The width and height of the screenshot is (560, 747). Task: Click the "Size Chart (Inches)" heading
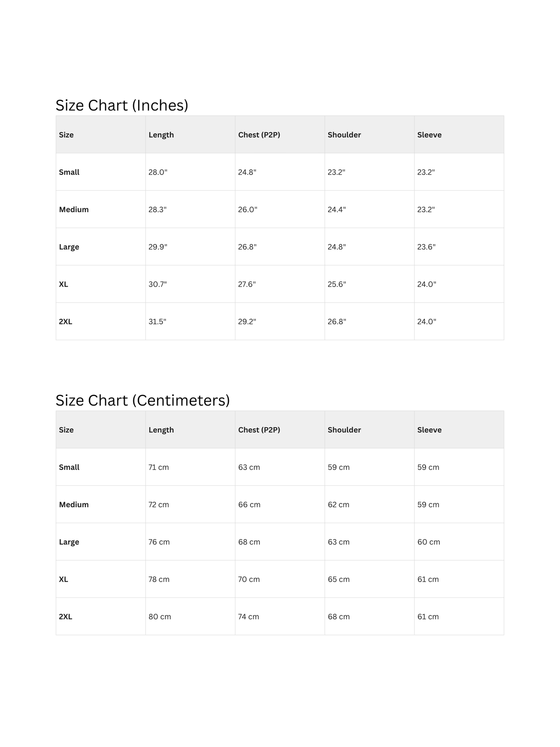click(x=122, y=105)
